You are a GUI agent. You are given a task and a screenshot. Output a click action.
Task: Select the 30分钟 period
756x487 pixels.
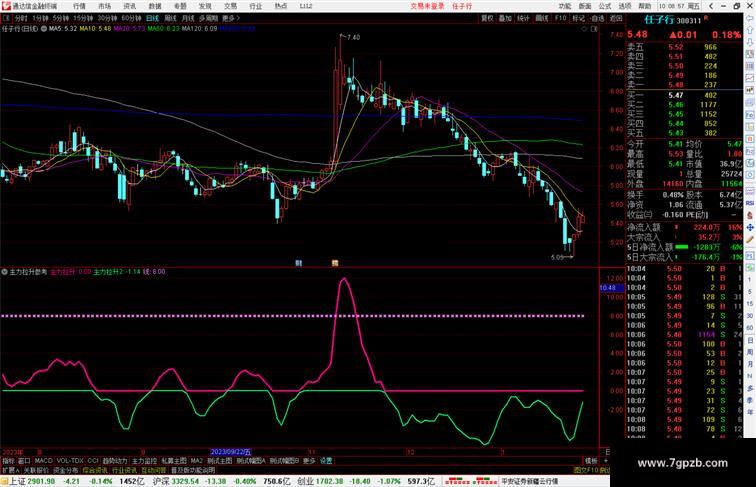click(107, 18)
